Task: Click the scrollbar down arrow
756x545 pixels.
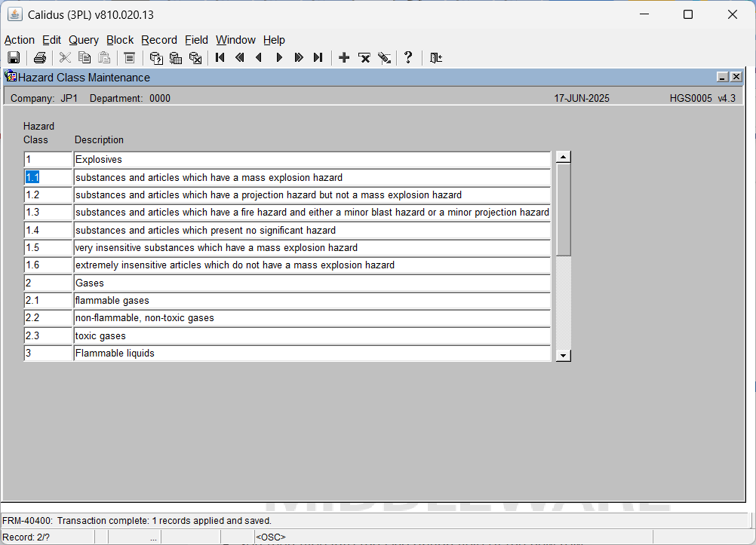Action: pyautogui.click(x=563, y=356)
